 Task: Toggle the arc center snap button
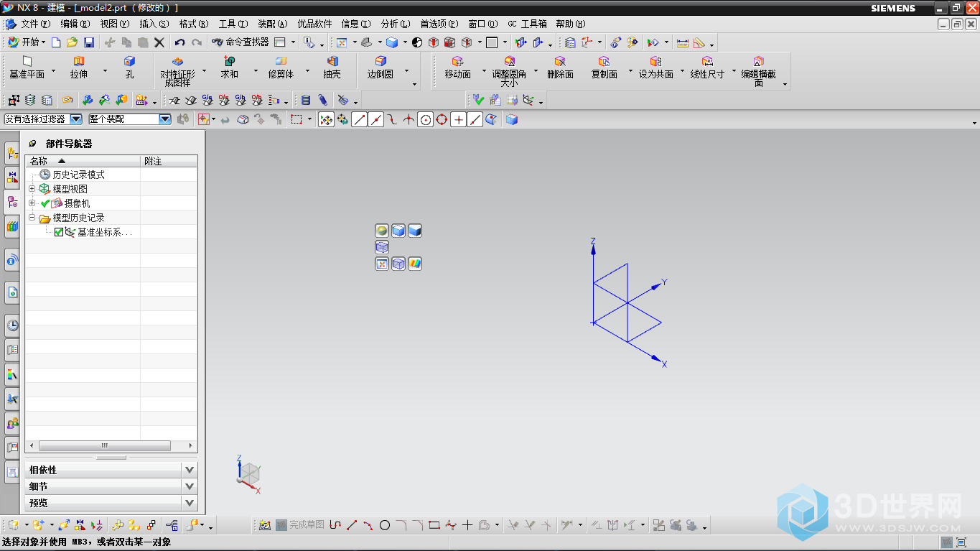[x=426, y=120]
